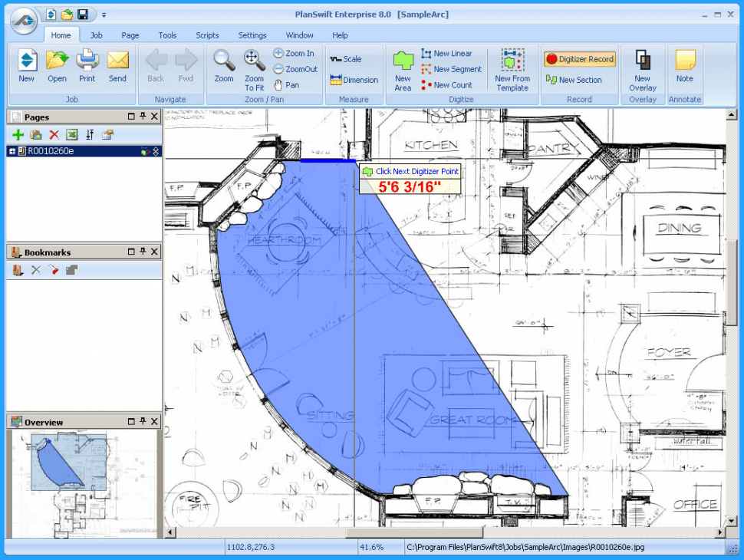The image size is (744, 560).
Task: Click the Send envelope icon
Action: [x=117, y=65]
